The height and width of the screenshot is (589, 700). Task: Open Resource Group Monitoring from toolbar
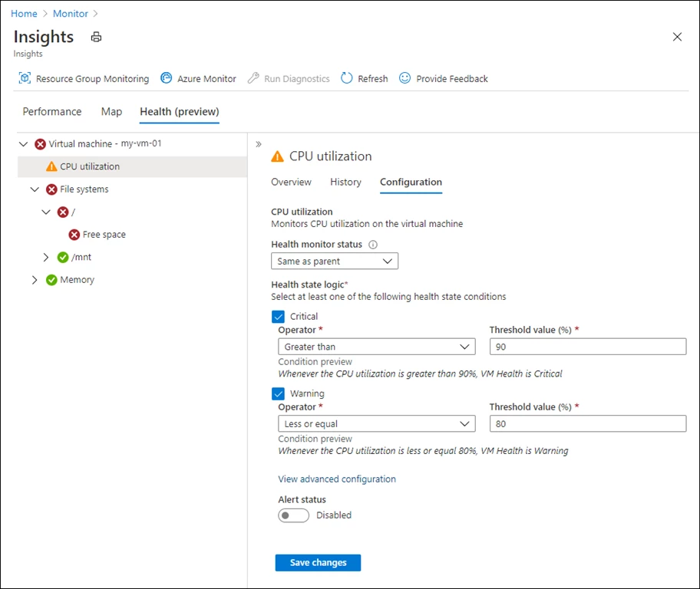[84, 79]
